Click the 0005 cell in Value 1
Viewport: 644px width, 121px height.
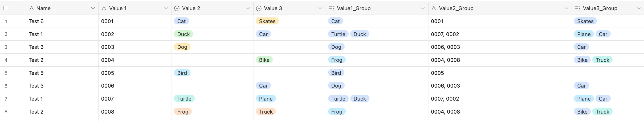click(108, 73)
